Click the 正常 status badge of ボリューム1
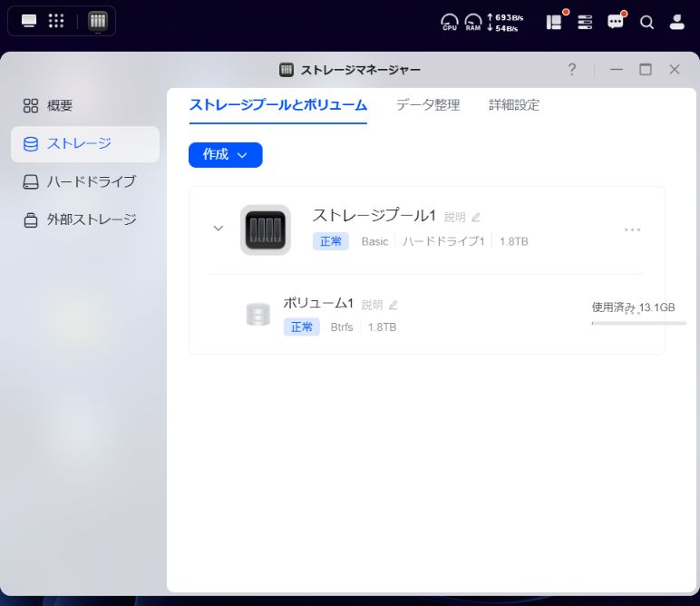 point(302,327)
